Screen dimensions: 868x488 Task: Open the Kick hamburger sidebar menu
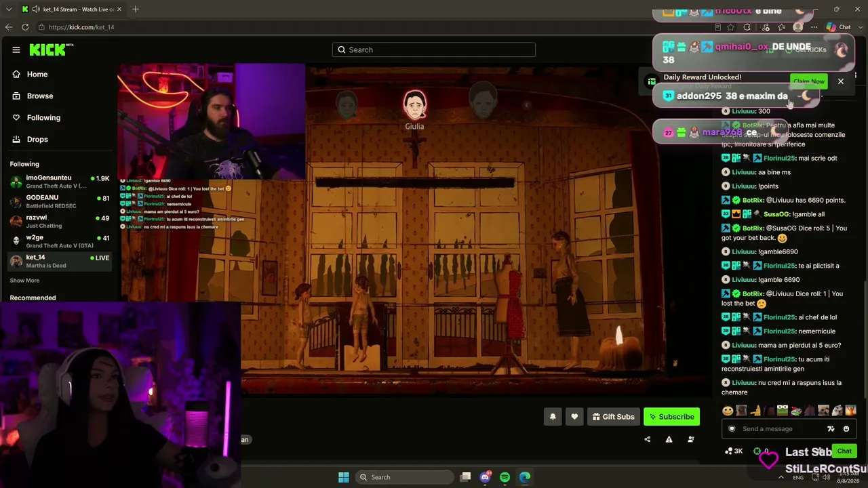16,49
